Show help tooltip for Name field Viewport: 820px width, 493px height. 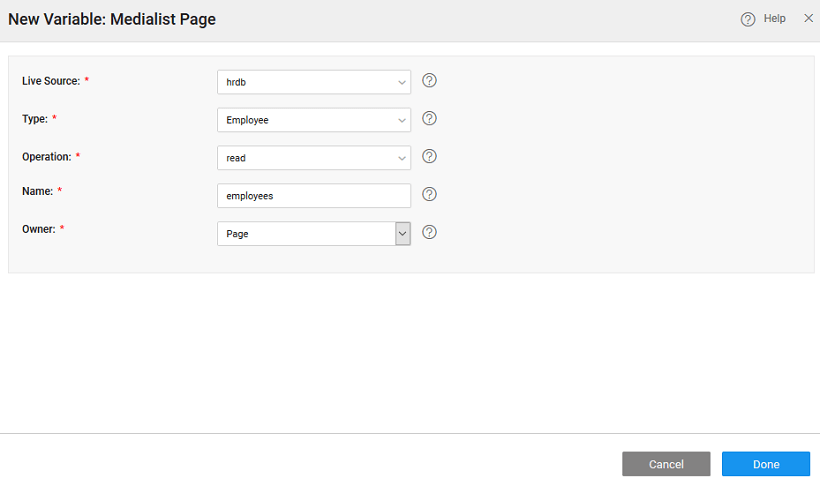429,195
